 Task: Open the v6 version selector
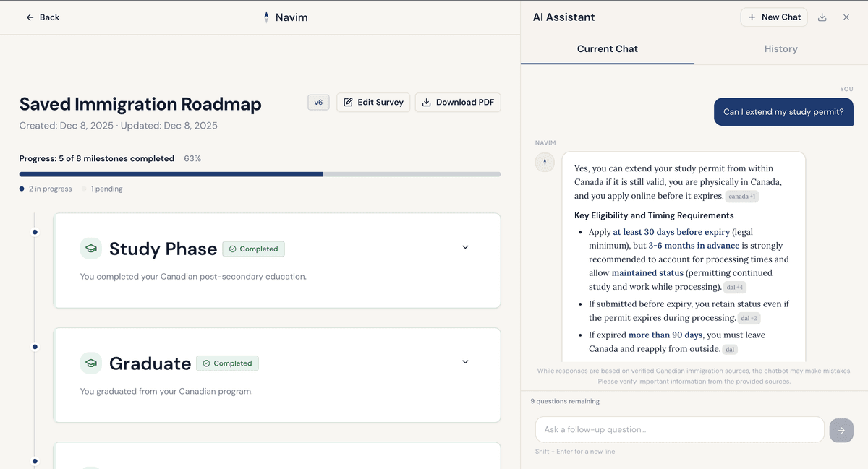(x=318, y=102)
